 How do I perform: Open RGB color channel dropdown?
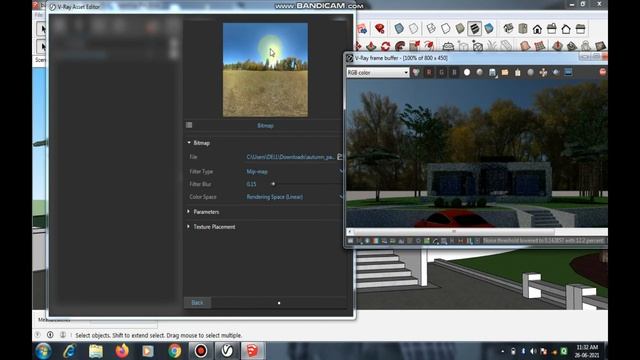(x=378, y=73)
